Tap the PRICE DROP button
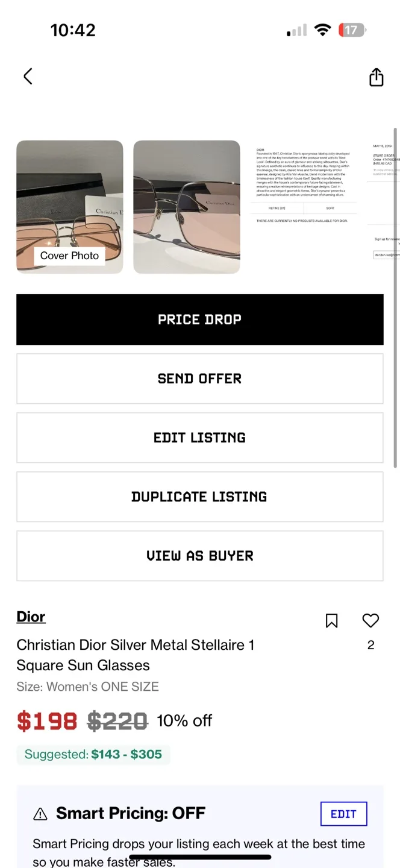 (x=199, y=319)
